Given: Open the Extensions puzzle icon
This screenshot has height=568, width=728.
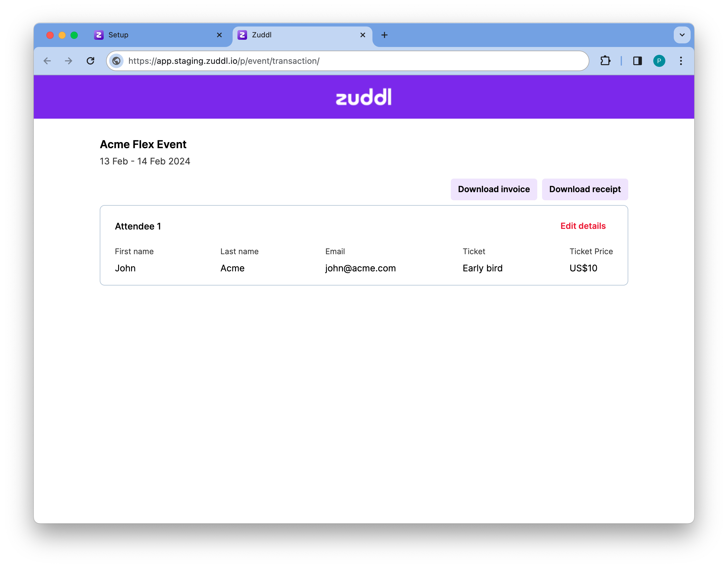Looking at the screenshot, I should click(x=605, y=61).
